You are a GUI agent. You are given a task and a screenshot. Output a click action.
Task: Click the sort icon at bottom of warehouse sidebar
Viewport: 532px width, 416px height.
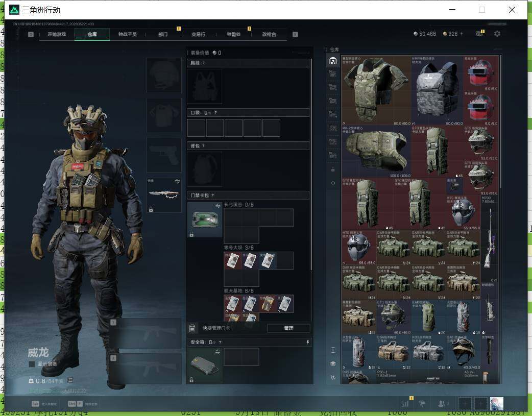tap(333, 377)
